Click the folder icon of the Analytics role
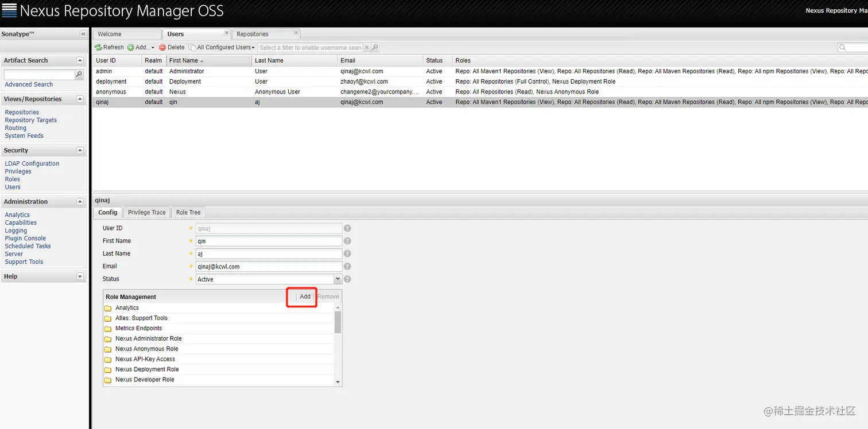Image resolution: width=868 pixels, height=429 pixels. click(x=107, y=308)
